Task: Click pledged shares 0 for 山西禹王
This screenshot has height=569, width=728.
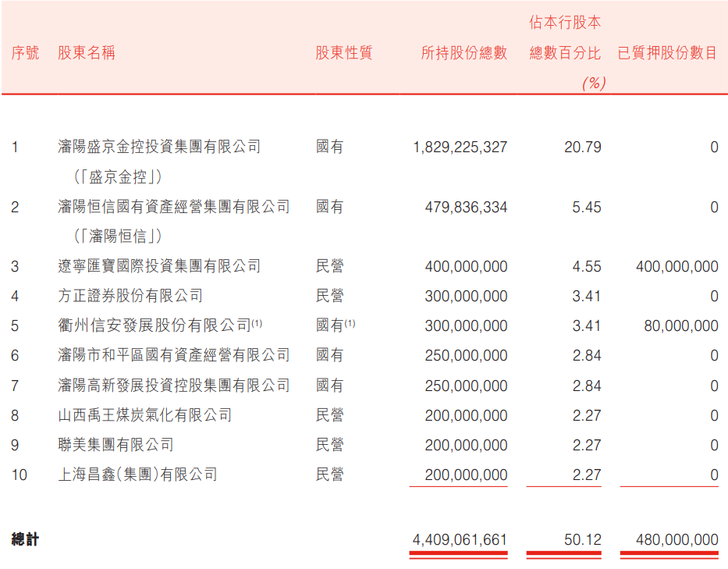Action: 715,416
